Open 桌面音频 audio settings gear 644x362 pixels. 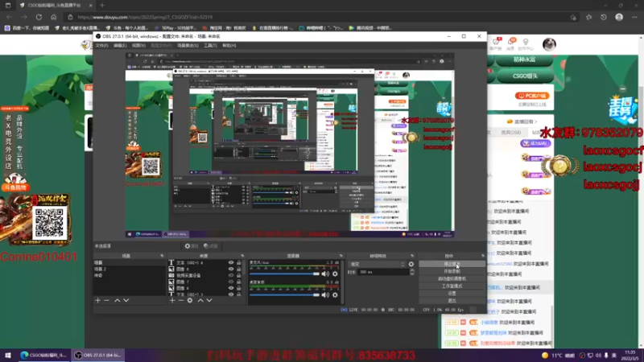coord(335,294)
